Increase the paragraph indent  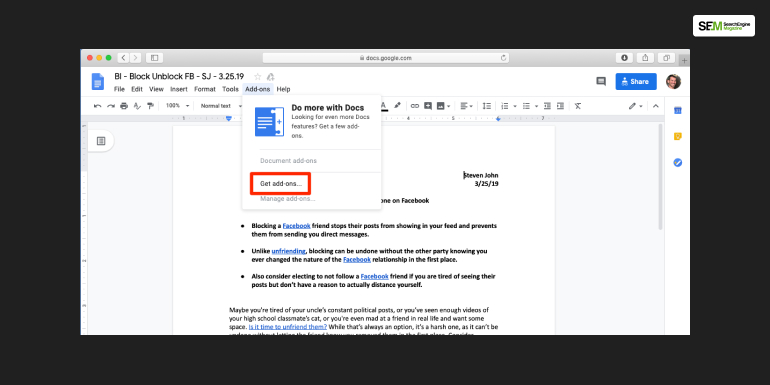point(560,106)
